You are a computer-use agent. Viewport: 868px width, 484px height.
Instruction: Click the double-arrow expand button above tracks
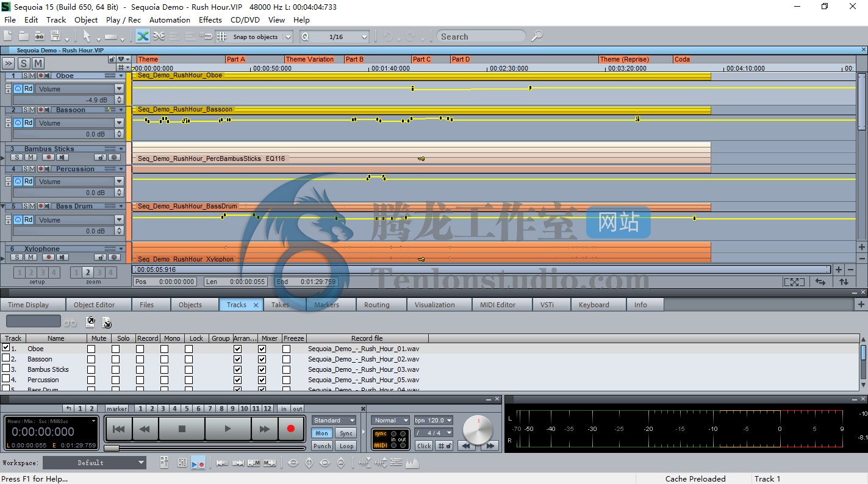pos(8,63)
